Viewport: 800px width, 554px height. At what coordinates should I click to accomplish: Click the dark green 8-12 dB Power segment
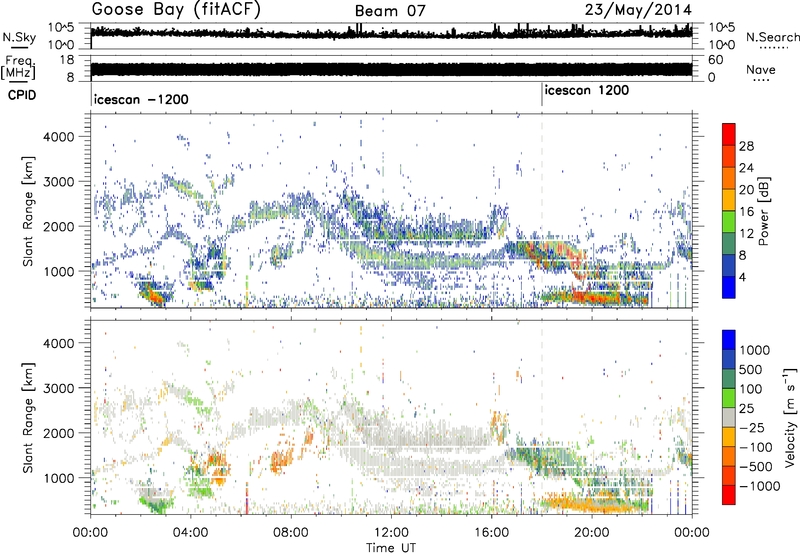[x=729, y=244]
